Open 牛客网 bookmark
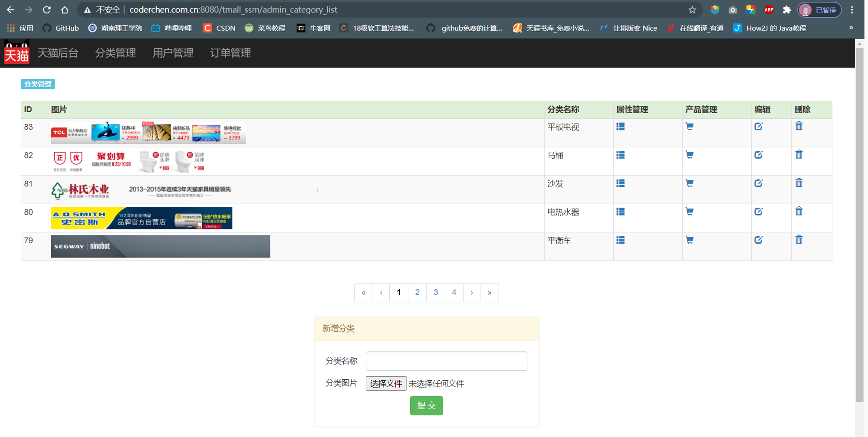This screenshot has height=437, width=868. [x=313, y=28]
